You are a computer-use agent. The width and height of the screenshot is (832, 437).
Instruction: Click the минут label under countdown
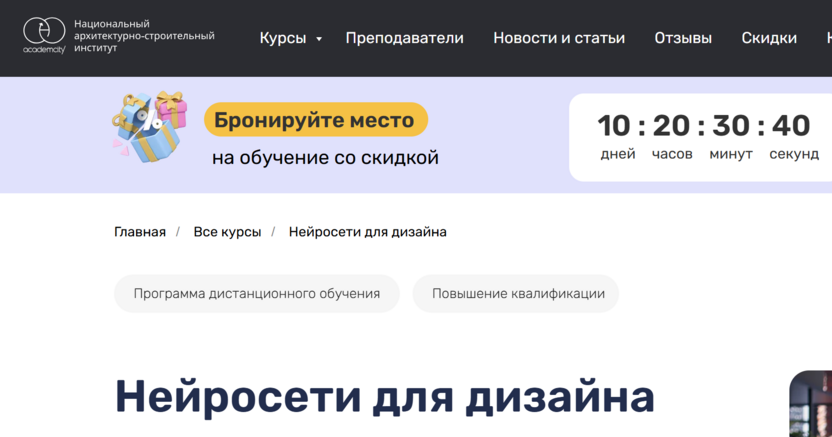click(x=731, y=154)
